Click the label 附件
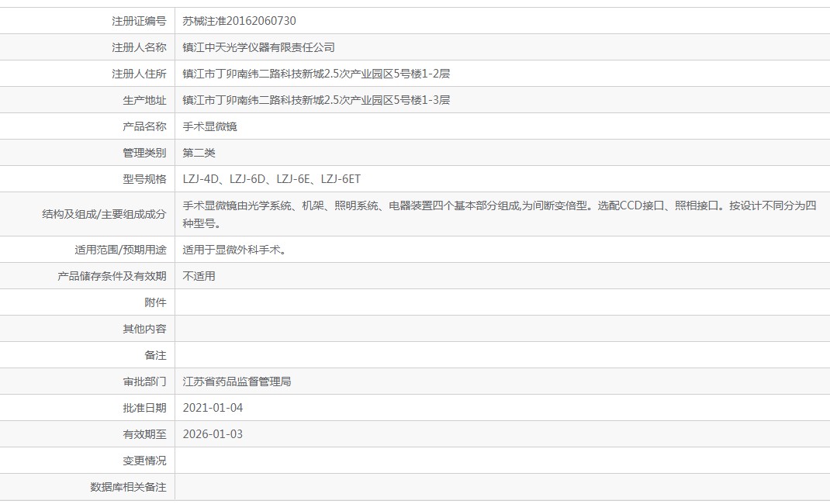This screenshot has width=830, height=504. click(x=155, y=302)
